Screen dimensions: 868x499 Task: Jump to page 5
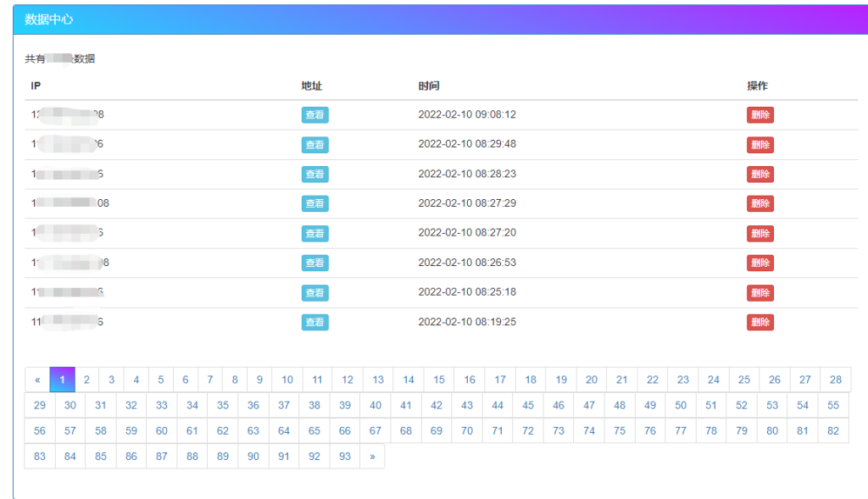pyautogui.click(x=160, y=380)
